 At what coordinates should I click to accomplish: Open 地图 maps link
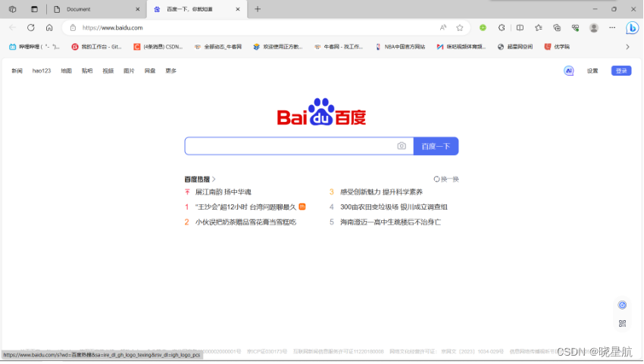click(x=66, y=70)
